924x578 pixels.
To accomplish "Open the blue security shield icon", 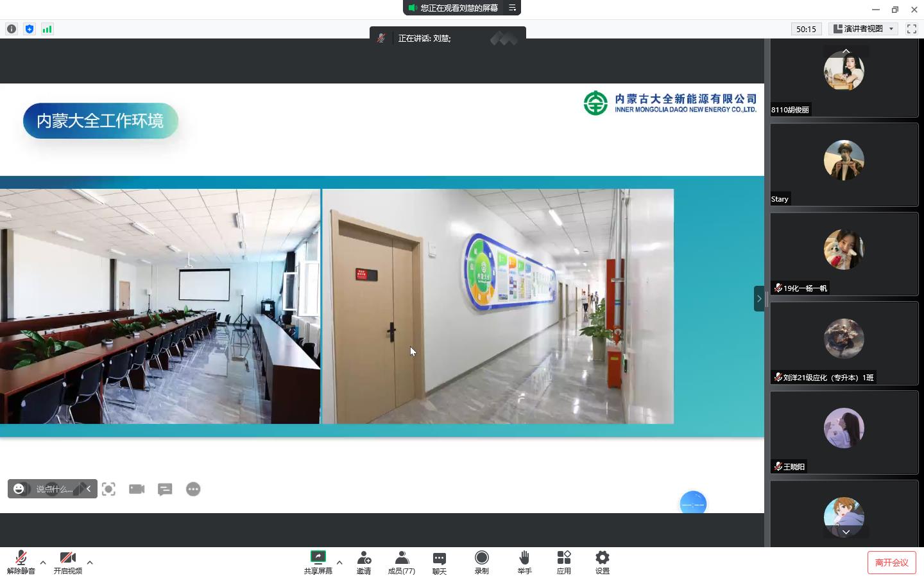I will [x=30, y=29].
